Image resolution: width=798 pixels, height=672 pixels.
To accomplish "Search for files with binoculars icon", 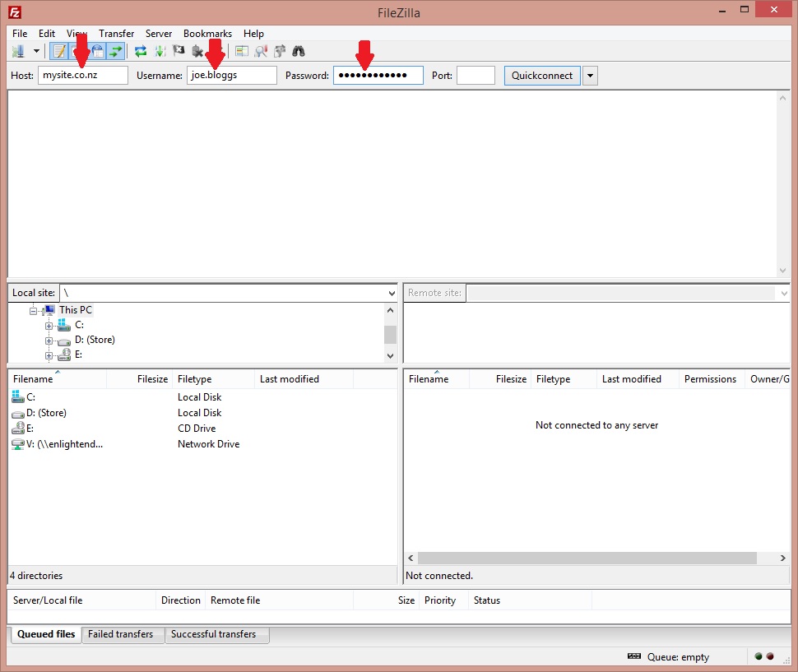I will click(299, 51).
